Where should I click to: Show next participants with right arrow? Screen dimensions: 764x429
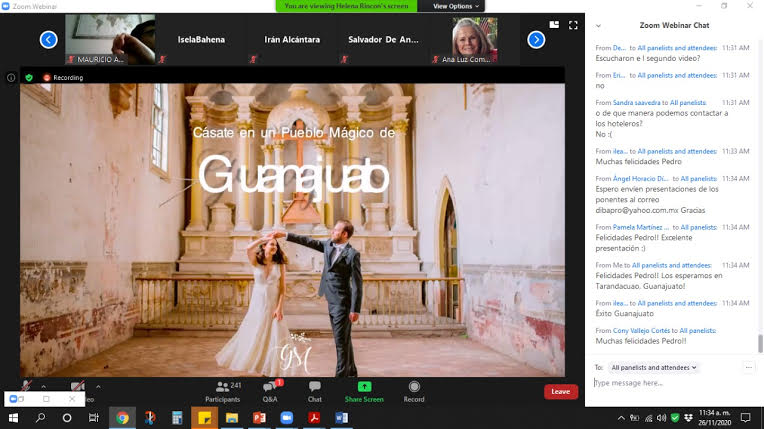tap(536, 40)
